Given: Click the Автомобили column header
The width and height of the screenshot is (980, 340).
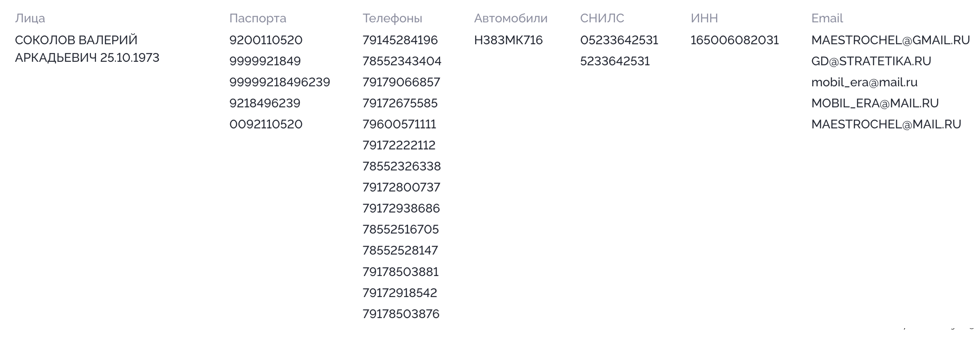Looking at the screenshot, I should (511, 18).
